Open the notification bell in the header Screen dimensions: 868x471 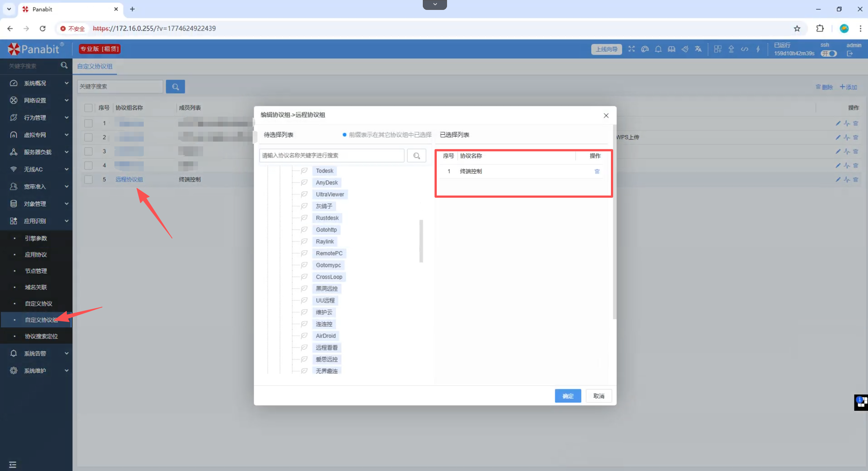click(658, 49)
